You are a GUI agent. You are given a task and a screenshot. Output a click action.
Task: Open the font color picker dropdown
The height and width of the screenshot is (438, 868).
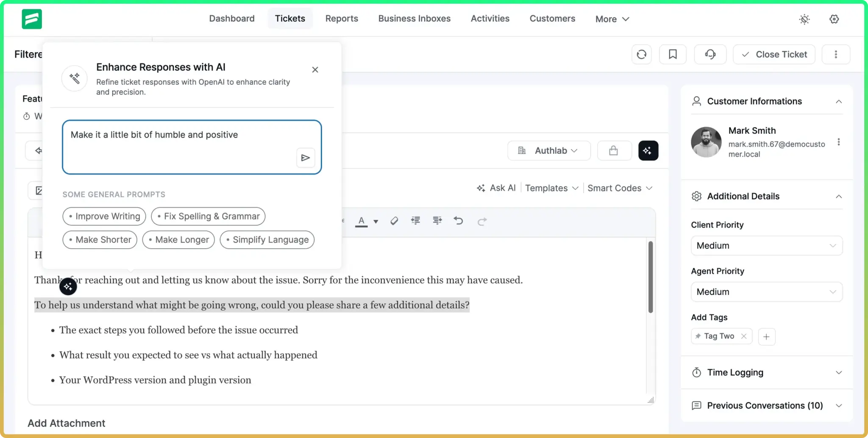(x=376, y=221)
